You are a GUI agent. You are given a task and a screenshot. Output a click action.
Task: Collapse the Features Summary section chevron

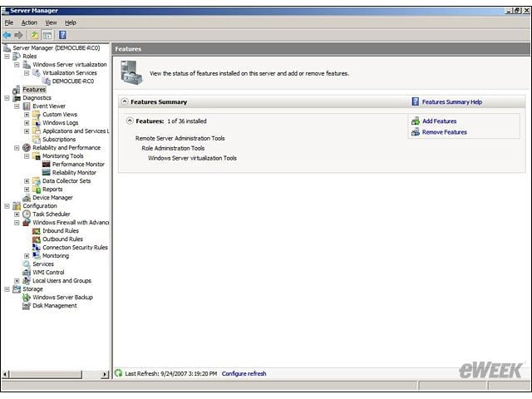click(125, 101)
